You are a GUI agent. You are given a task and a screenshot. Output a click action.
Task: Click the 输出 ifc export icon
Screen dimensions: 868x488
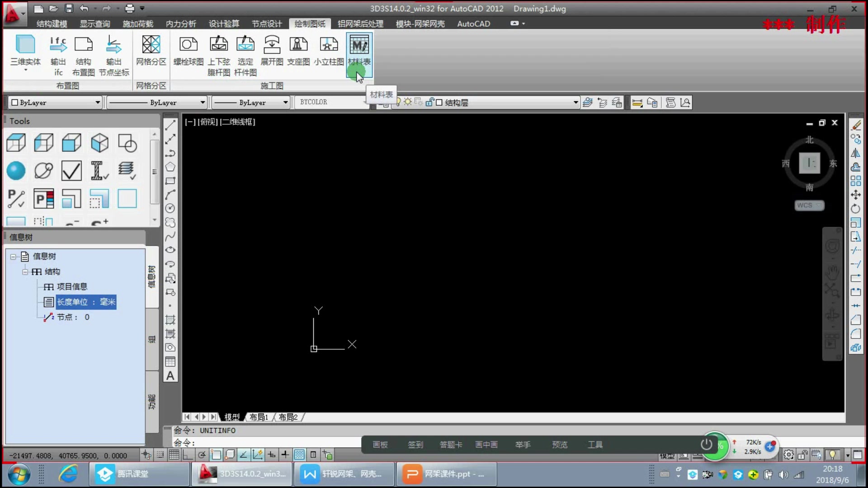[x=58, y=45]
